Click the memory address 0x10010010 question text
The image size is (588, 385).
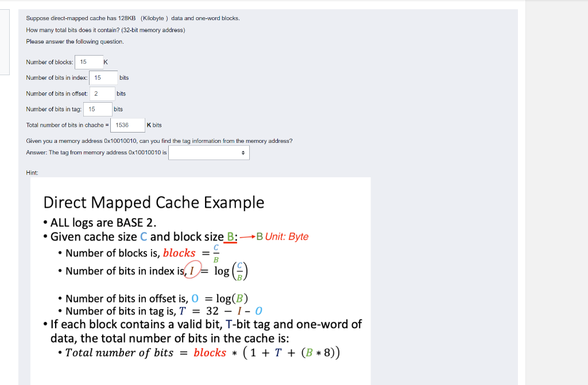tap(159, 141)
